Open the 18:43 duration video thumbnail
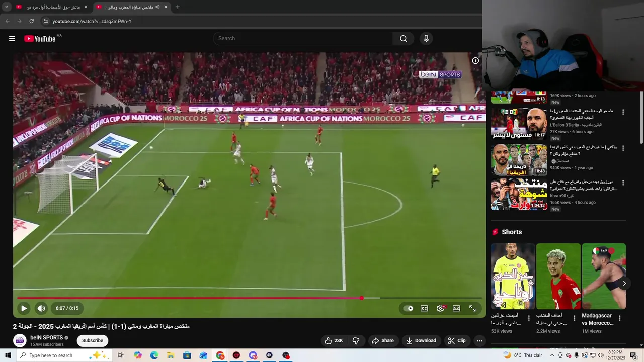The width and height of the screenshot is (644, 362). [x=519, y=160]
